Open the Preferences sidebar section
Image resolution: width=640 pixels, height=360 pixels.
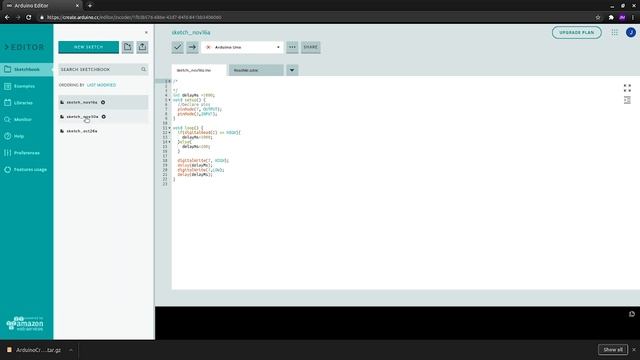pyautogui.click(x=26, y=153)
